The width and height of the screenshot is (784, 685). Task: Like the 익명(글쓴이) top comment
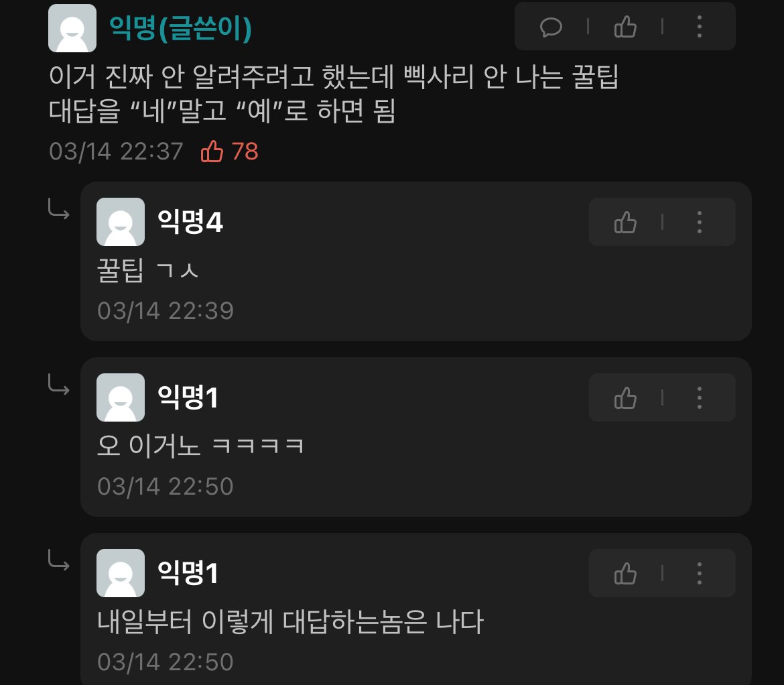[625, 27]
